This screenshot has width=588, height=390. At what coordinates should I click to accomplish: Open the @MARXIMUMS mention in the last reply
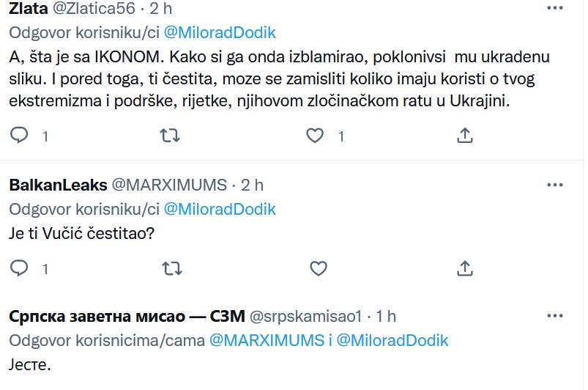click(267, 340)
